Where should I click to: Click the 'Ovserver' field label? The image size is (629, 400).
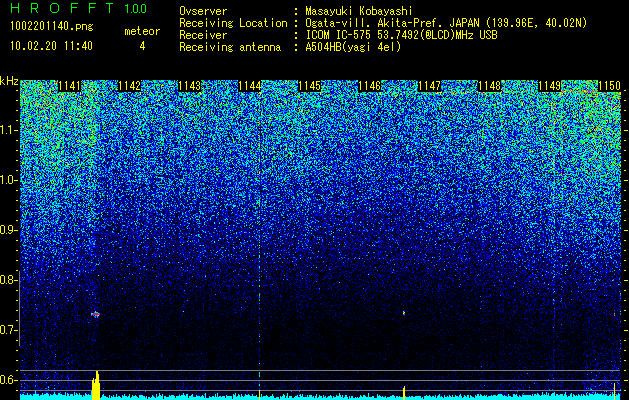tap(203, 11)
